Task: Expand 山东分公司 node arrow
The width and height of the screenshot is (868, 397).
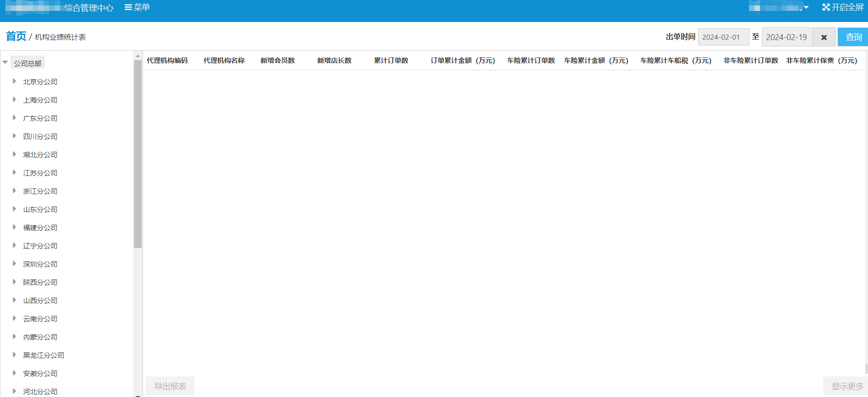Action: tap(14, 209)
